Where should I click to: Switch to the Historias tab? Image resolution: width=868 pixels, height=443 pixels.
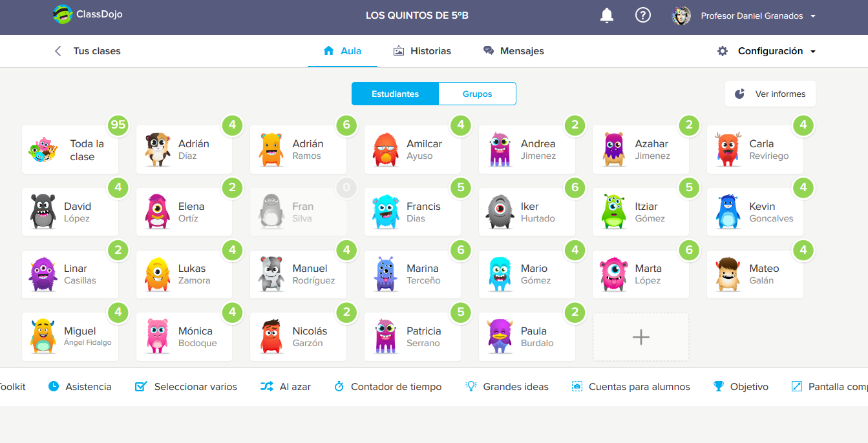pyautogui.click(x=423, y=50)
